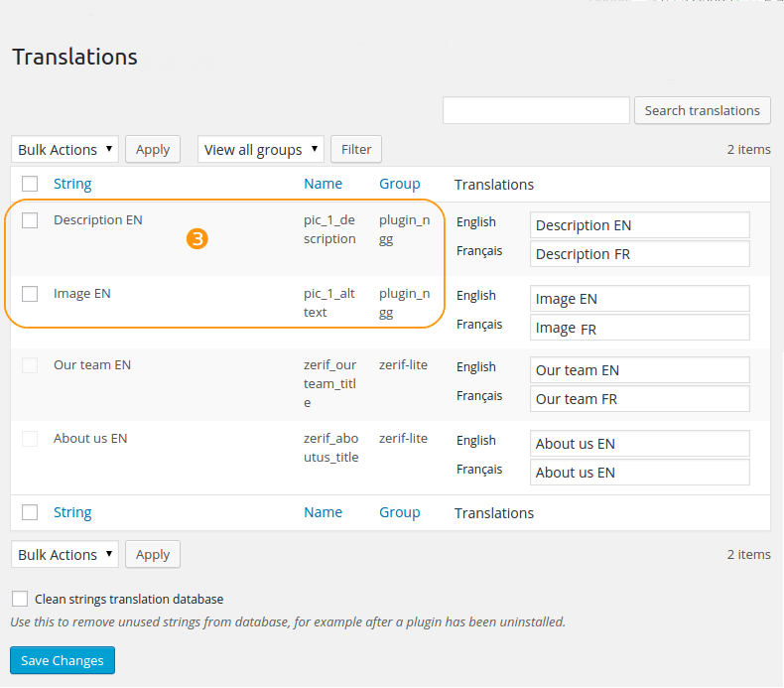Edit Français field containing Our team FR
This screenshot has width=784, height=688.
640,399
